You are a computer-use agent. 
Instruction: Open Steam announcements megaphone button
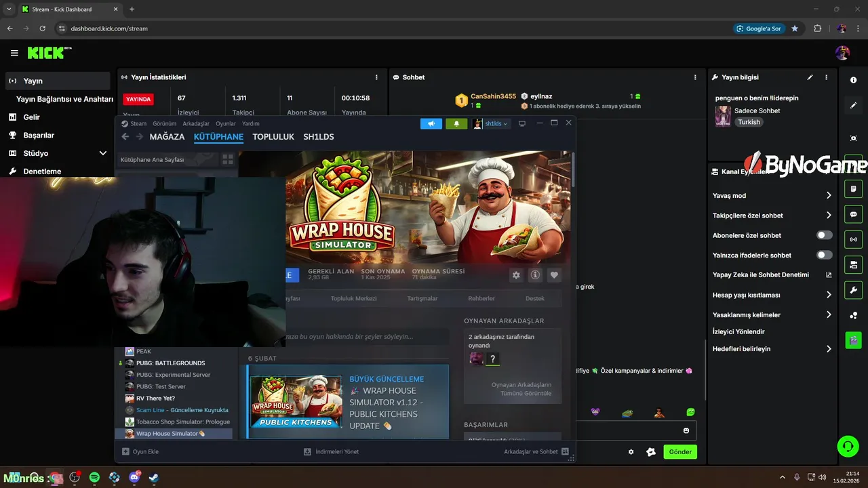(431, 123)
